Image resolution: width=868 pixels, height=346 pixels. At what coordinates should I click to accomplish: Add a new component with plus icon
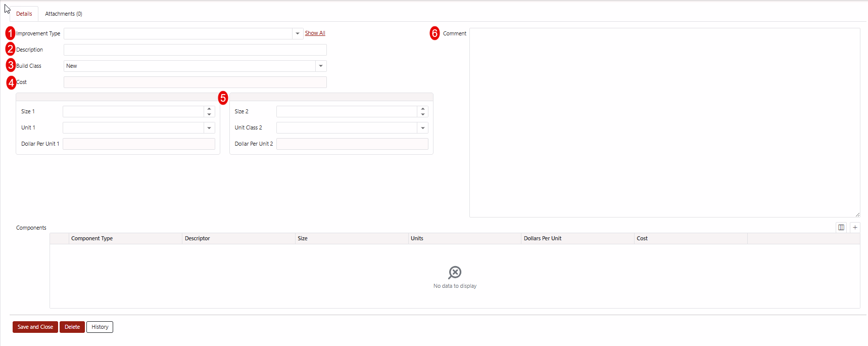pos(855,228)
